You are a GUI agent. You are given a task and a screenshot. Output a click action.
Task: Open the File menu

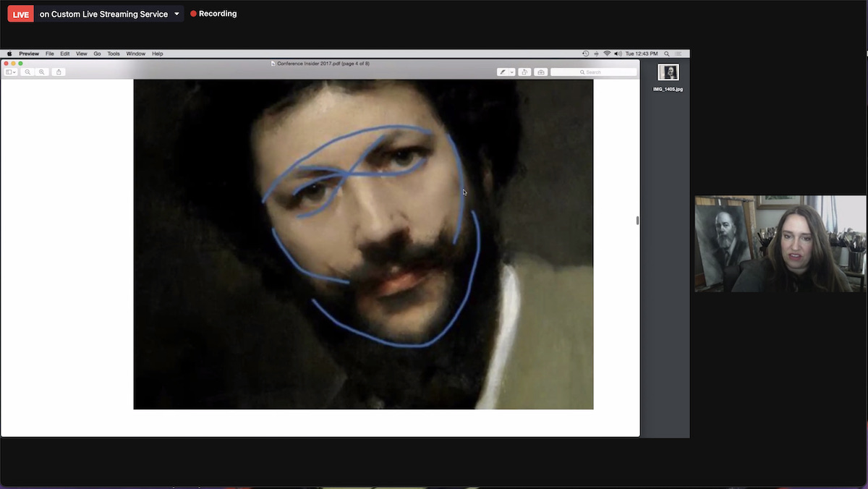[50, 54]
